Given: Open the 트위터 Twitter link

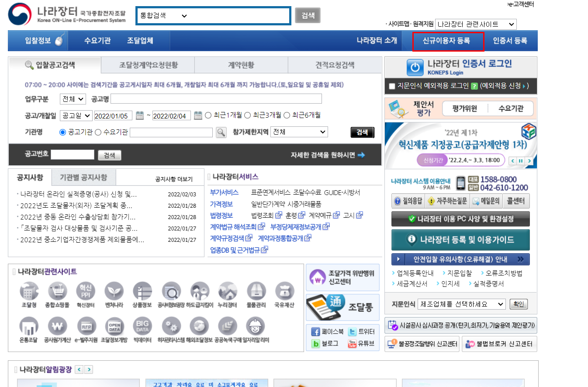Looking at the screenshot, I should (x=361, y=331).
